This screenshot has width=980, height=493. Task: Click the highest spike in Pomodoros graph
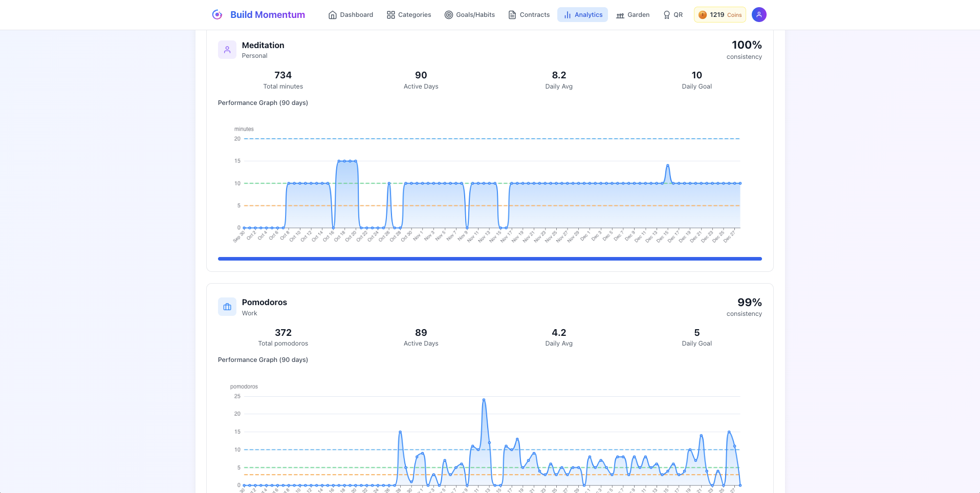coord(484,400)
